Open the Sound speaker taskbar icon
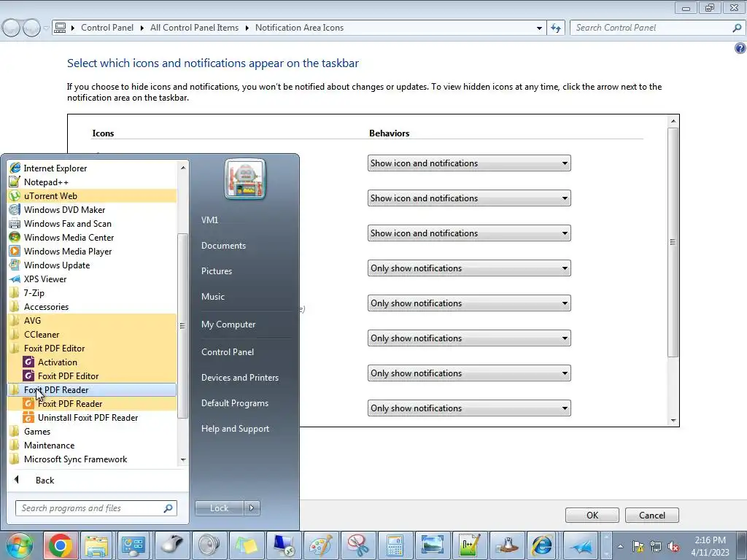This screenshot has height=560, width=747. click(209, 545)
